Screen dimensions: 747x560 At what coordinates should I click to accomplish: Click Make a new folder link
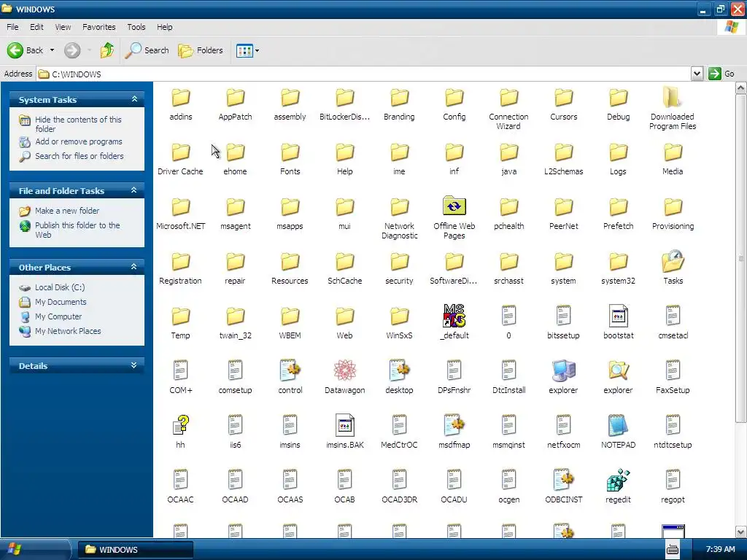[67, 211]
